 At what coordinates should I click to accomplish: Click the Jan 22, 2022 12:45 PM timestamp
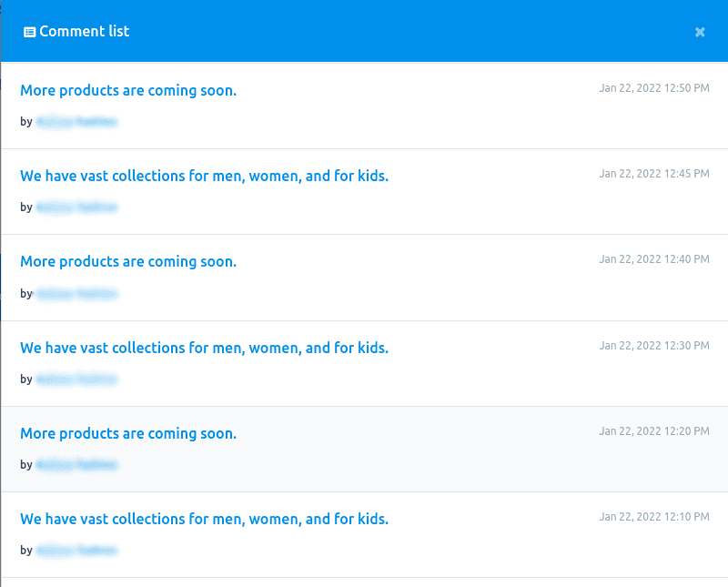[x=653, y=173]
